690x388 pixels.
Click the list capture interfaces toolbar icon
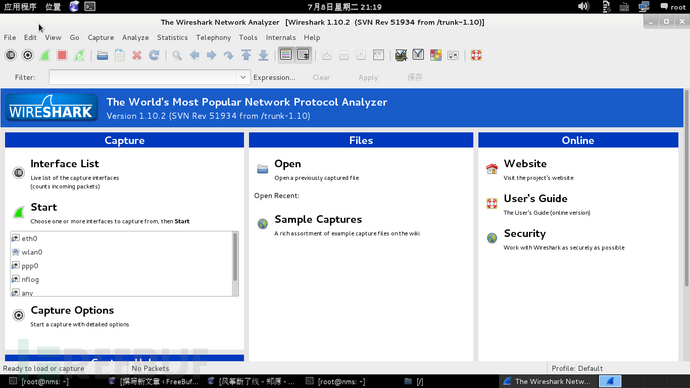[11, 55]
